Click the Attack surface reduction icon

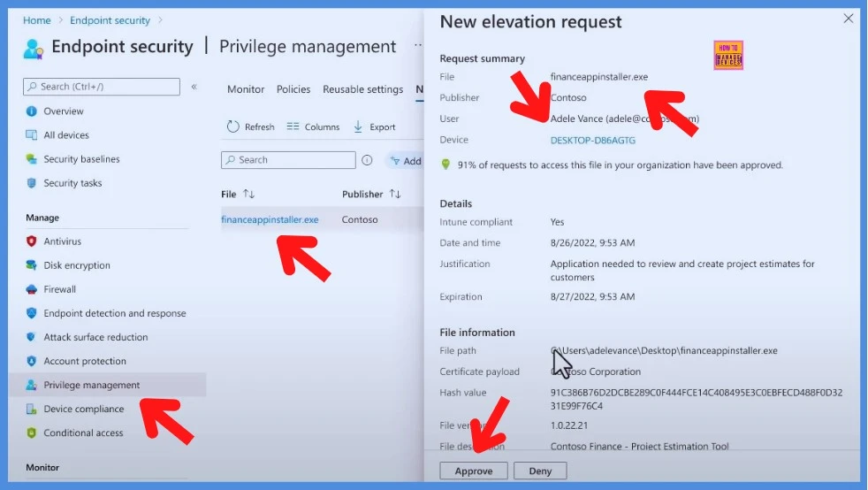32,337
